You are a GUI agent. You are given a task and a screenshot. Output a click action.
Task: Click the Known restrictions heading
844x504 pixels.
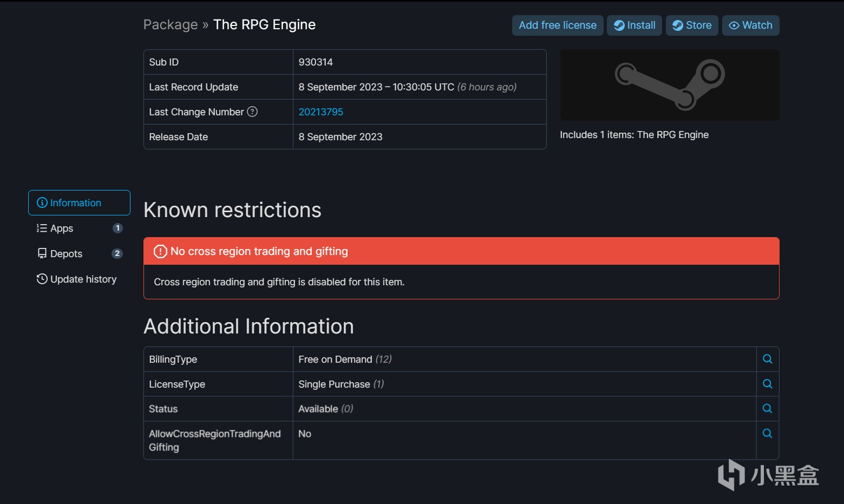(x=232, y=210)
